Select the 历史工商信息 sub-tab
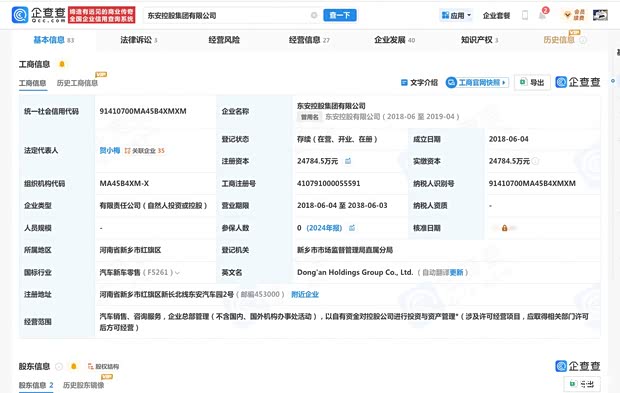 coord(77,83)
